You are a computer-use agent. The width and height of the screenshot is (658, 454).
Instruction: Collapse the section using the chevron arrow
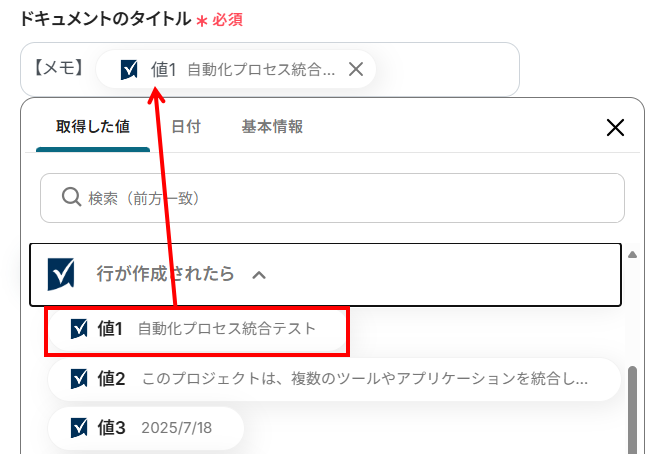pyautogui.click(x=259, y=273)
